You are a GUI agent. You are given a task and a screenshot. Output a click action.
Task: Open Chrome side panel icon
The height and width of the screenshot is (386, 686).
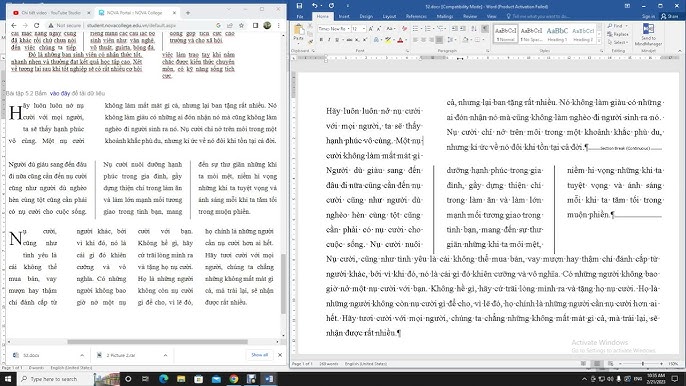256,25
